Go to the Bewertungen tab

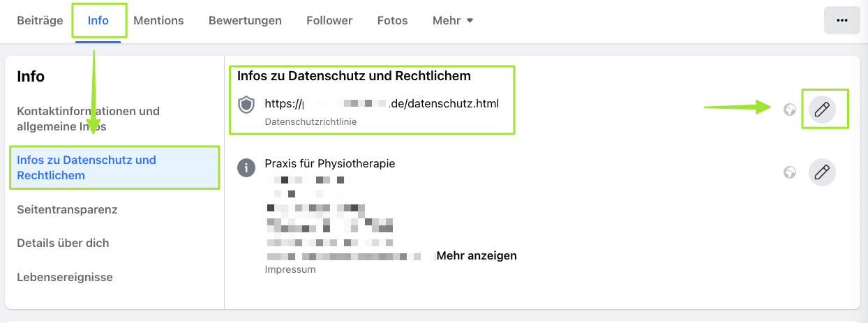(245, 20)
